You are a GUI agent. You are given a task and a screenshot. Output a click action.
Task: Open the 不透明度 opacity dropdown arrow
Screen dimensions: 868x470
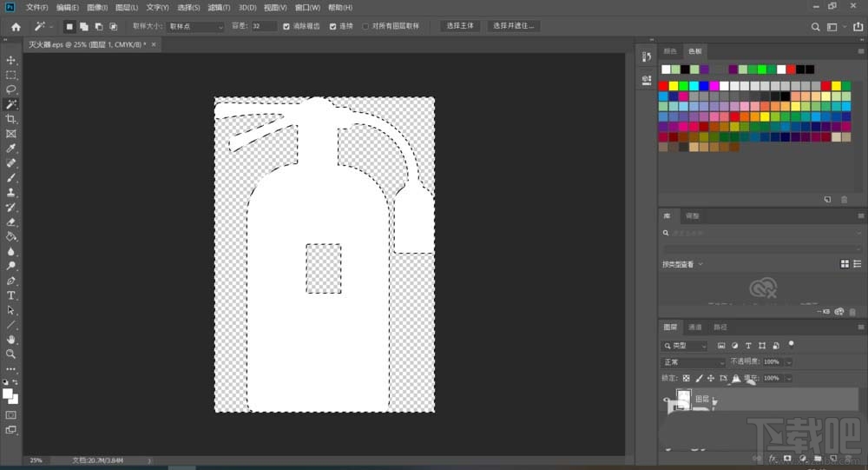tap(789, 362)
